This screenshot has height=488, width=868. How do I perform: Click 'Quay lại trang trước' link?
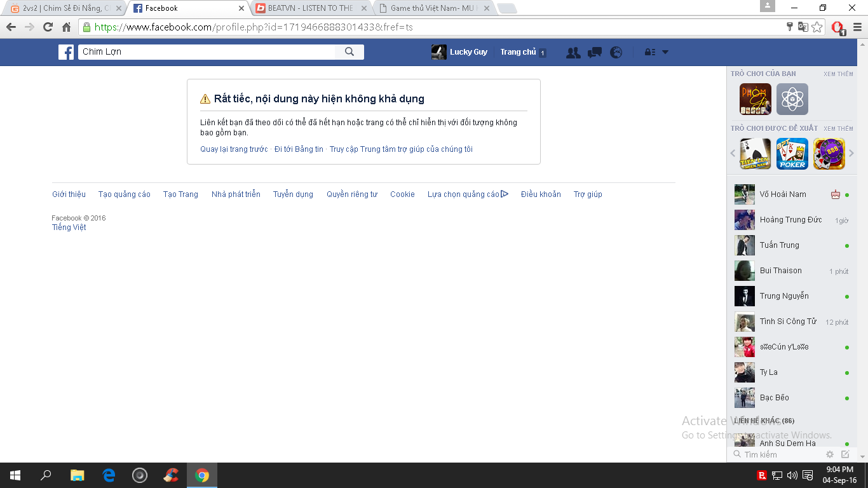click(x=234, y=149)
